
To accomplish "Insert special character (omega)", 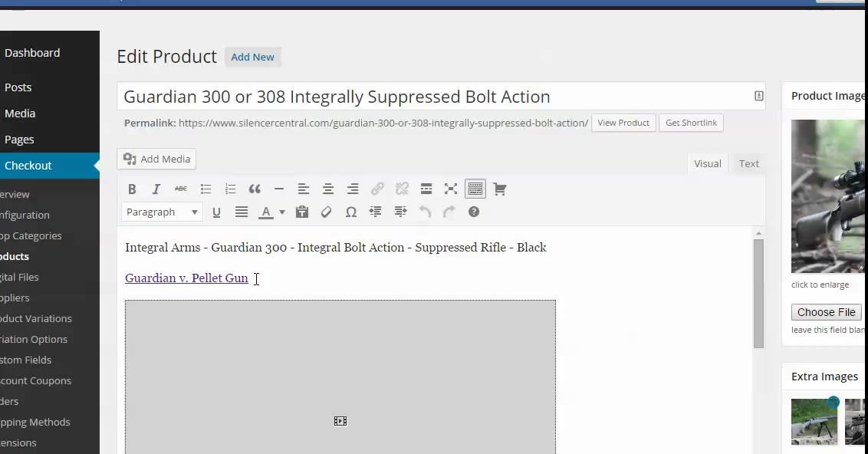I will point(351,212).
